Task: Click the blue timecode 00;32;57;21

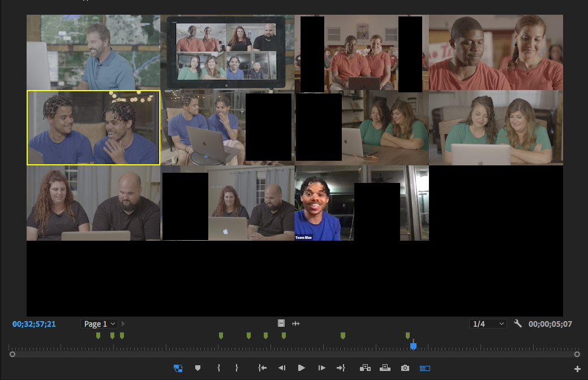Action: pyautogui.click(x=34, y=324)
